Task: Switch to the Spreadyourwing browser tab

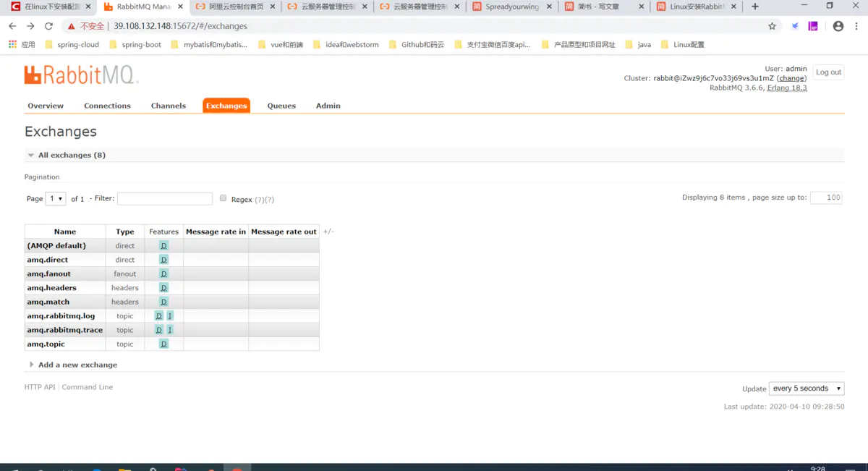Action: tap(513, 7)
